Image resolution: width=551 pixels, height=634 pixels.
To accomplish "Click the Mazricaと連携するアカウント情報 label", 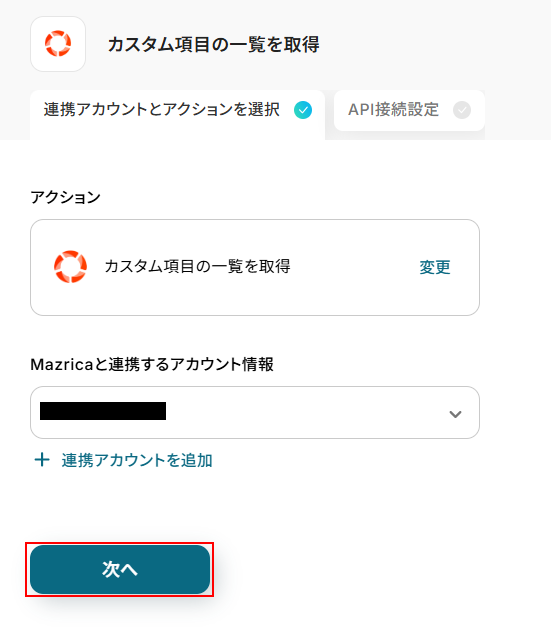I will pyautogui.click(x=152, y=364).
